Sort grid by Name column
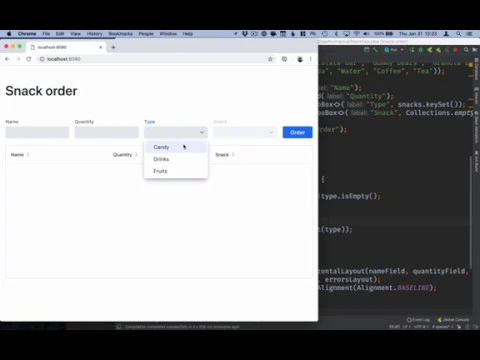This screenshot has height=360, width=480. coord(28,154)
